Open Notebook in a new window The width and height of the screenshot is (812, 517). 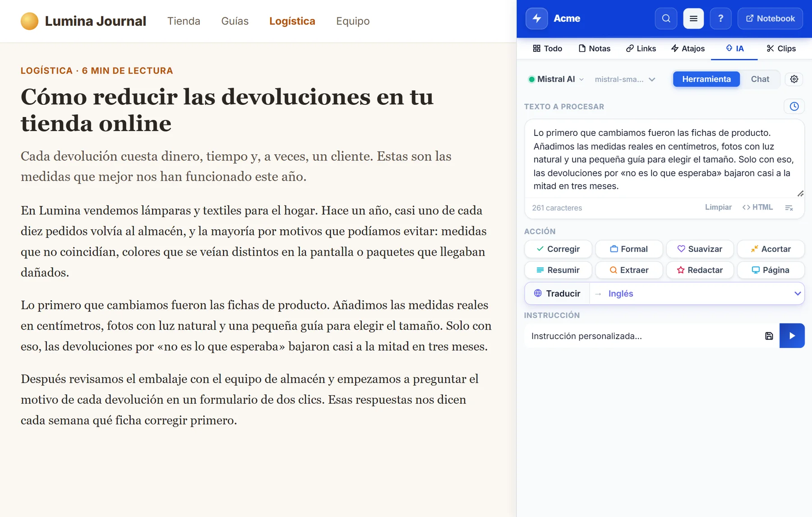point(770,19)
